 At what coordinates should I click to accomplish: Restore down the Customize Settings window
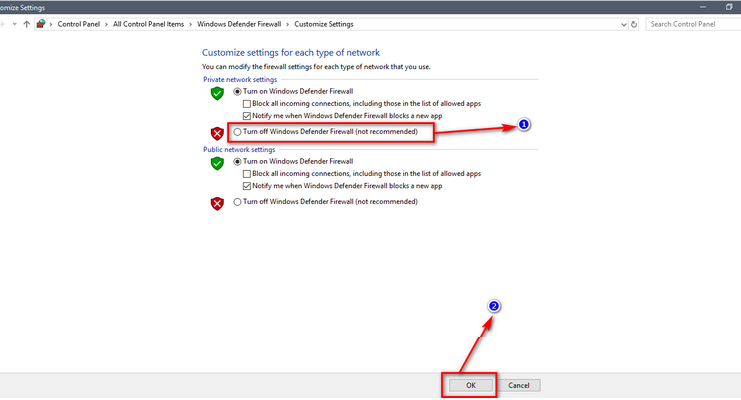pos(729,7)
